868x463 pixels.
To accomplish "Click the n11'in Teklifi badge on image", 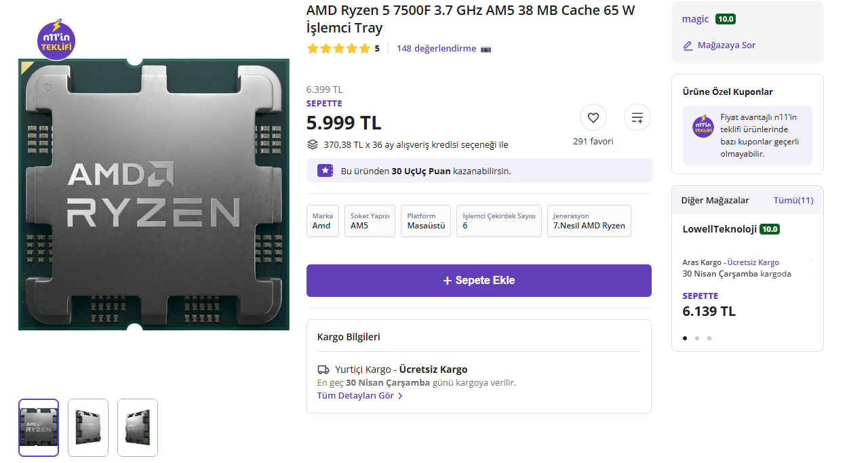I will click(x=56, y=40).
